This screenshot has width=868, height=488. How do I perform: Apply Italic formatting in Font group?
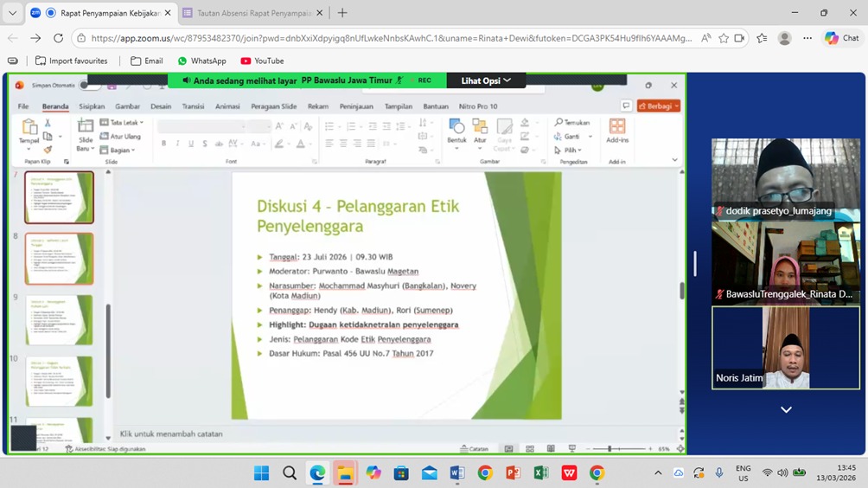(177, 144)
